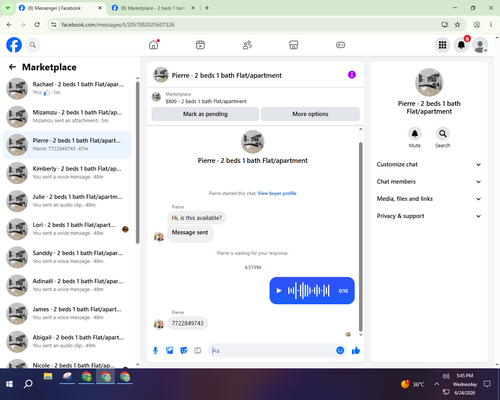Open the Marketplace storefront icon
This screenshot has height=400, width=500.
tap(294, 45)
